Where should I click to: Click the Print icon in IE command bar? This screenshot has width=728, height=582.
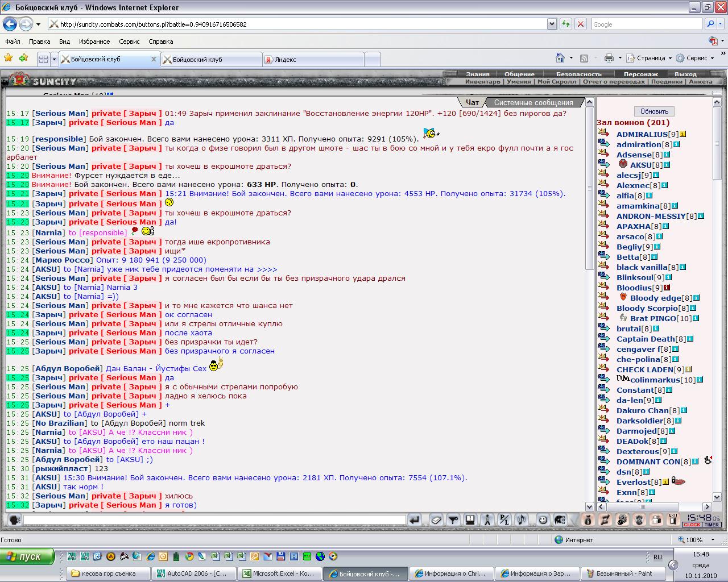(x=609, y=58)
